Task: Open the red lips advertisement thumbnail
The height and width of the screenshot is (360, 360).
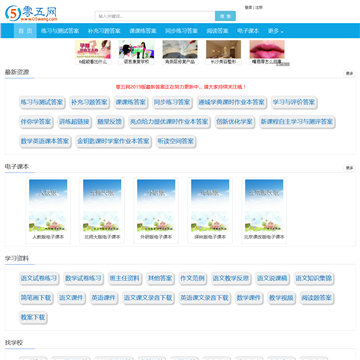Action: (267, 52)
